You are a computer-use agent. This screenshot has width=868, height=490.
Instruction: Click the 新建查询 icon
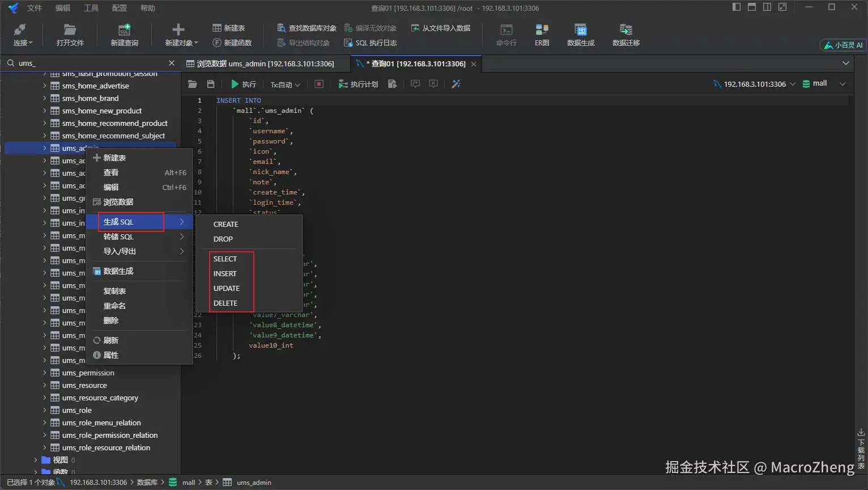click(x=124, y=35)
